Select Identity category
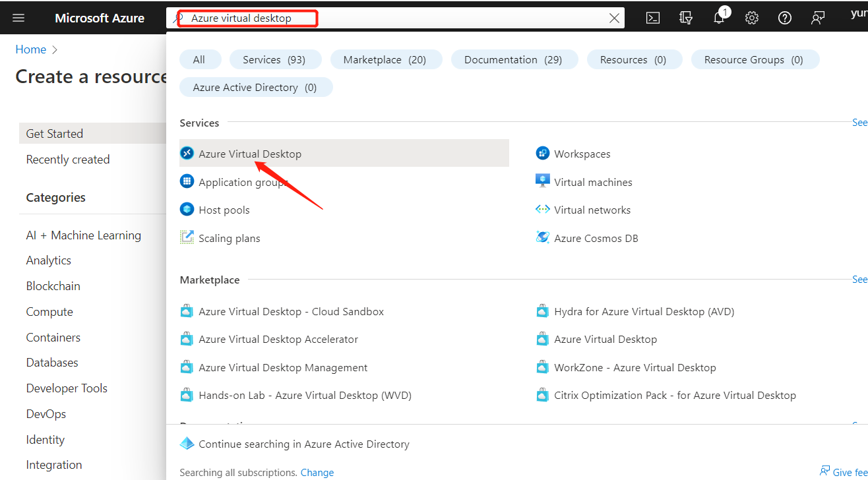Screen dimensions: 868x480 coord(46,439)
